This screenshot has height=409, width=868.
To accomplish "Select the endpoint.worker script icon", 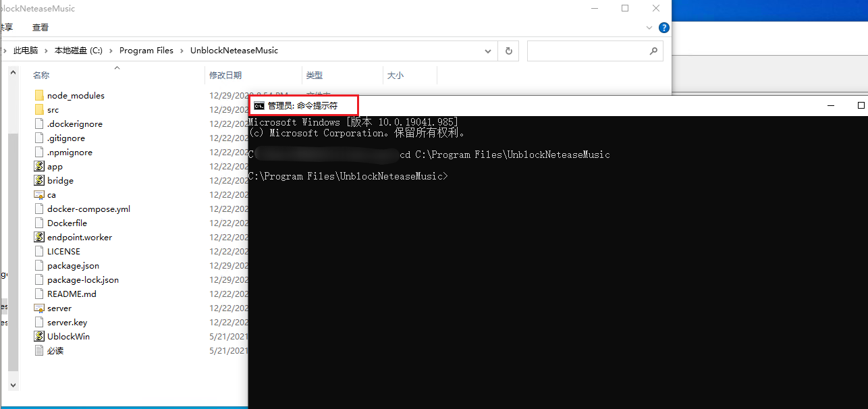I will coord(39,237).
